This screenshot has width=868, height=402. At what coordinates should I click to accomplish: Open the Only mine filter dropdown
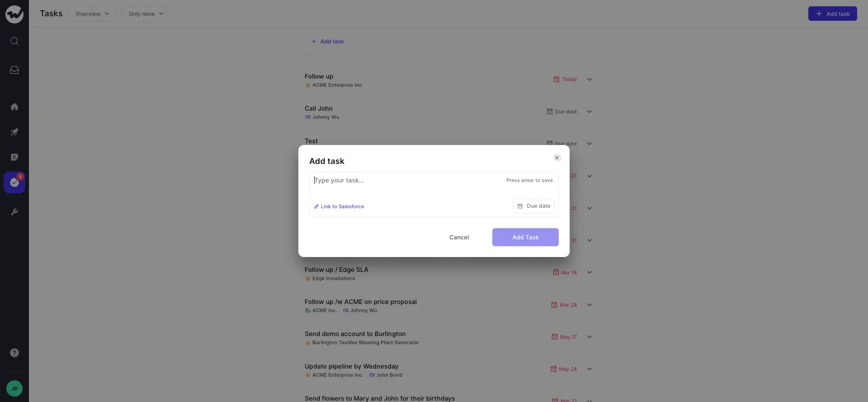pos(146,14)
